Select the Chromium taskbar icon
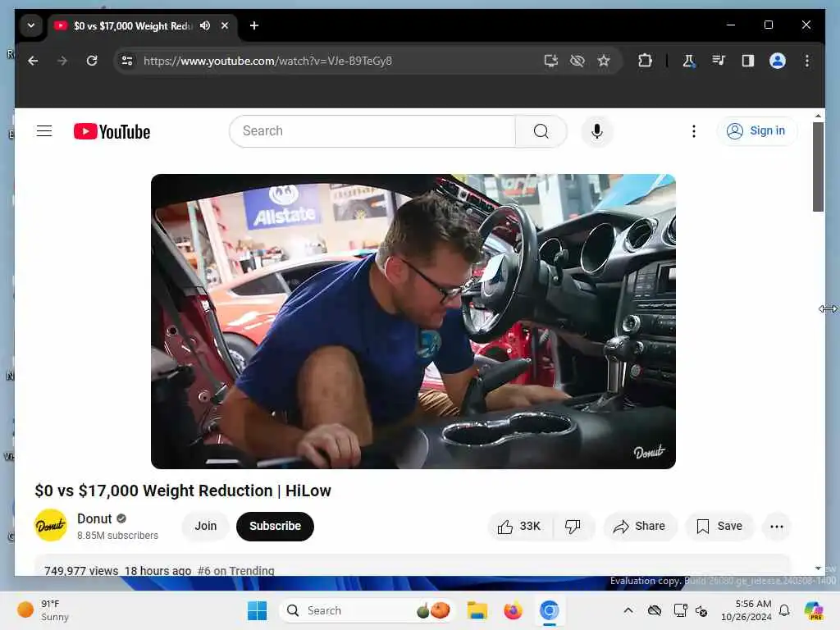 (549, 610)
